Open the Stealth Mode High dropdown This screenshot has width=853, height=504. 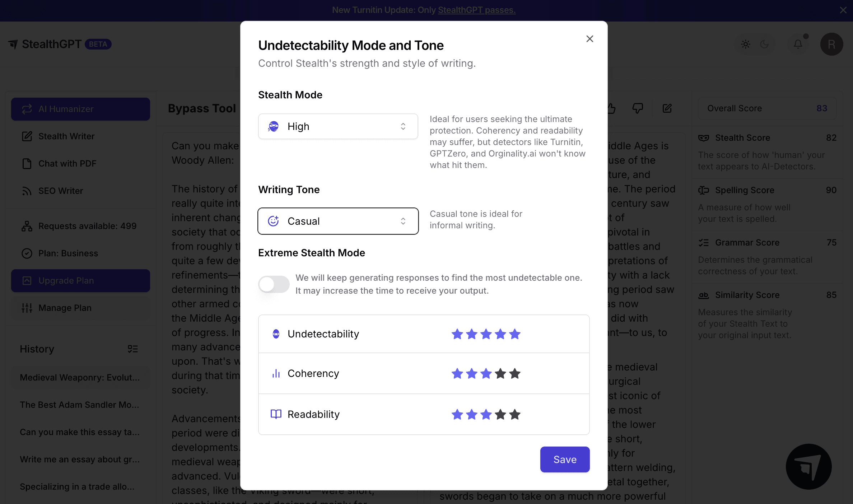(x=338, y=126)
